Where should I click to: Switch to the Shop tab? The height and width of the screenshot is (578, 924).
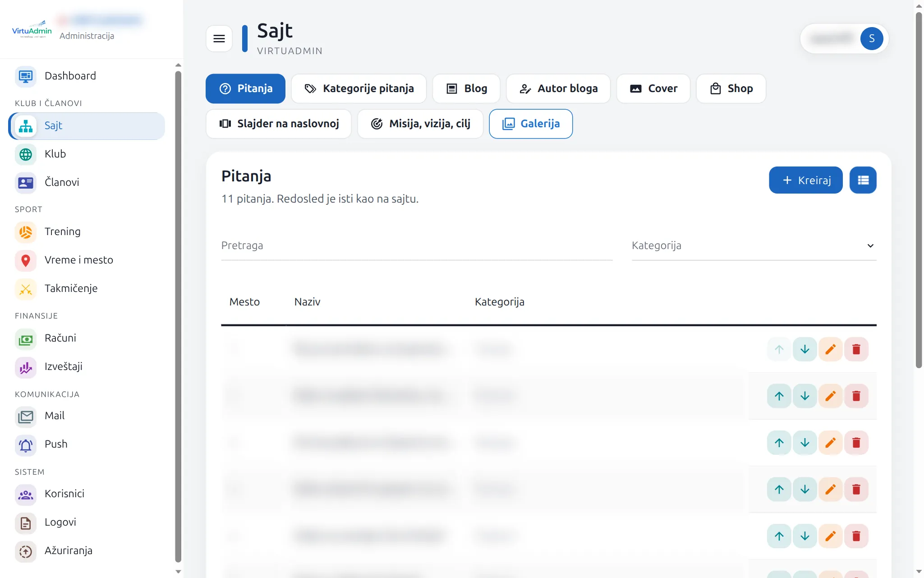click(731, 88)
